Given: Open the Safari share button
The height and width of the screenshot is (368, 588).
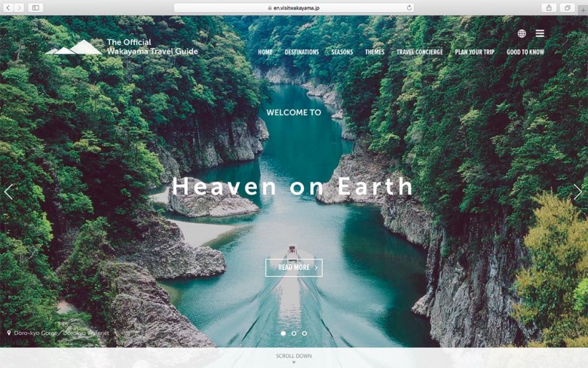Looking at the screenshot, I should [x=549, y=8].
